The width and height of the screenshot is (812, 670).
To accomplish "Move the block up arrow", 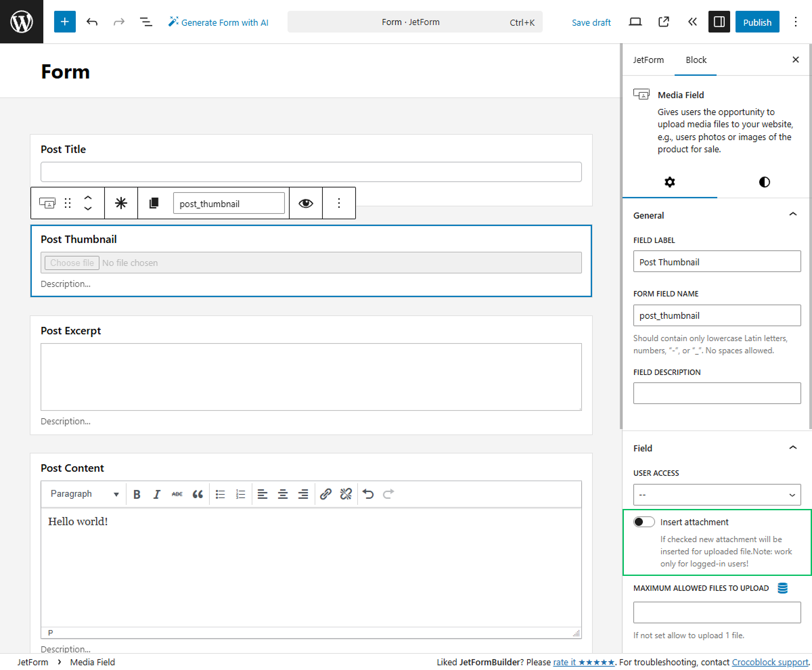I will click(x=88, y=198).
